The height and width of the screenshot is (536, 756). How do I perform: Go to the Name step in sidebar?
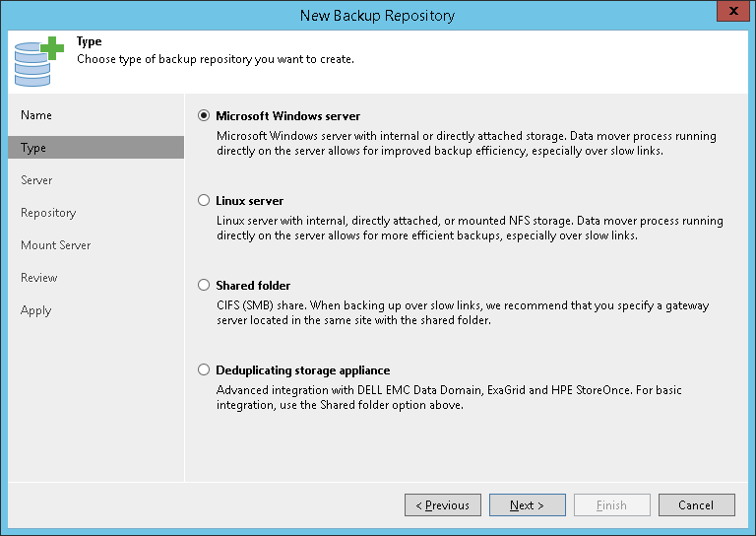click(36, 115)
